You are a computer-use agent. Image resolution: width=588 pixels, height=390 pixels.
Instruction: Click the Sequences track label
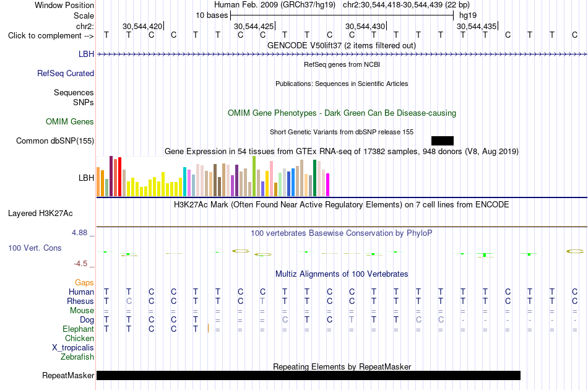click(x=74, y=92)
